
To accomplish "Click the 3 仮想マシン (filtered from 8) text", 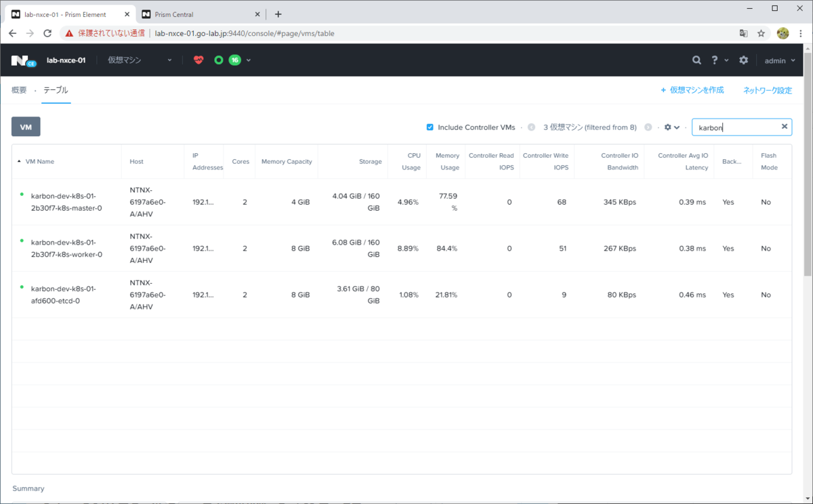I will [x=590, y=127].
